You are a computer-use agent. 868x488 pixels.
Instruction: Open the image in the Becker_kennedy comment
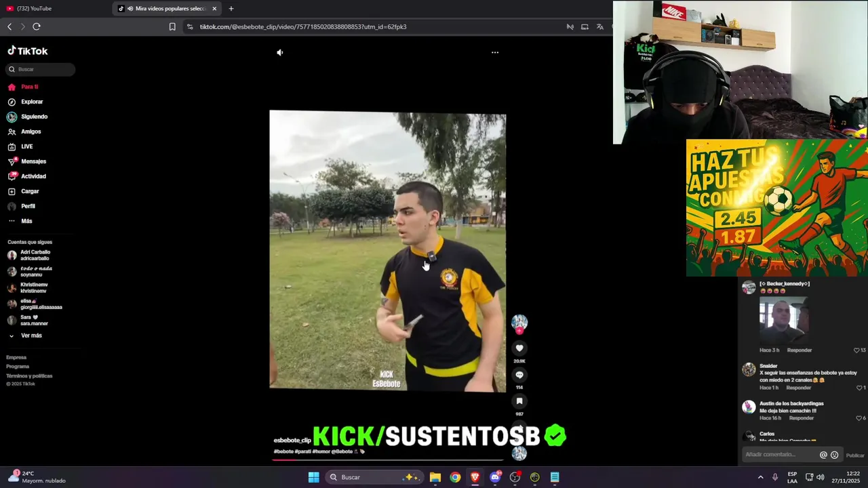[783, 321]
